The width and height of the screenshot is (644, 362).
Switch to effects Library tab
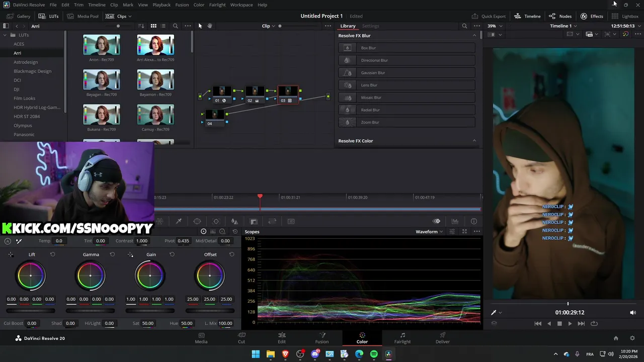click(x=348, y=26)
